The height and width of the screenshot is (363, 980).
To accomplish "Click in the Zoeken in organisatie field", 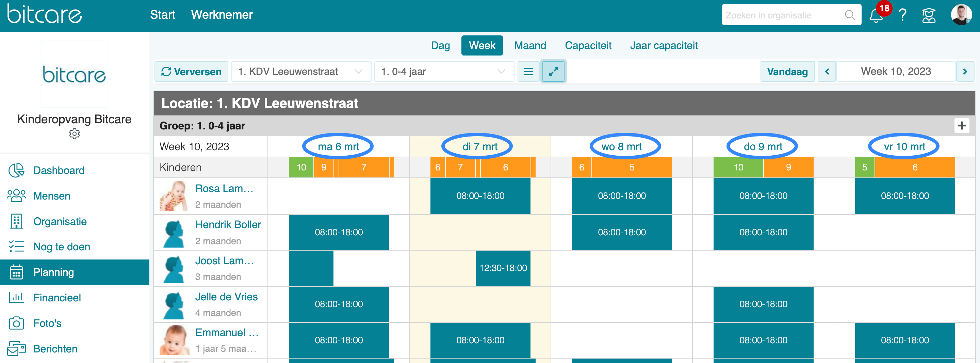I will point(784,15).
